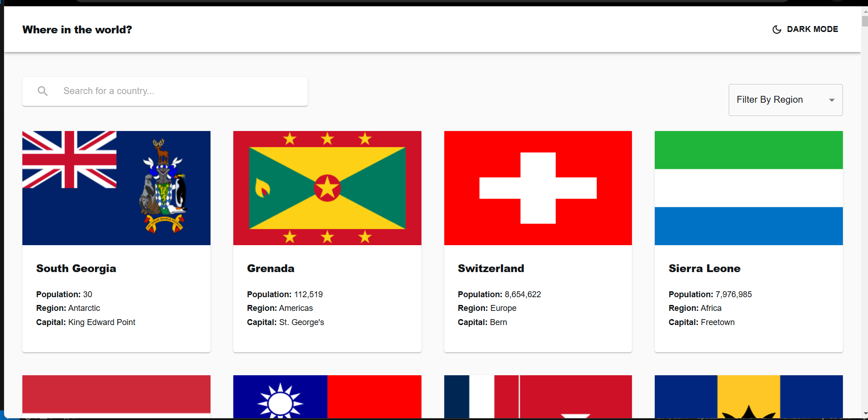Open Switzerland country name heading
This screenshot has width=868, height=420.
point(491,268)
